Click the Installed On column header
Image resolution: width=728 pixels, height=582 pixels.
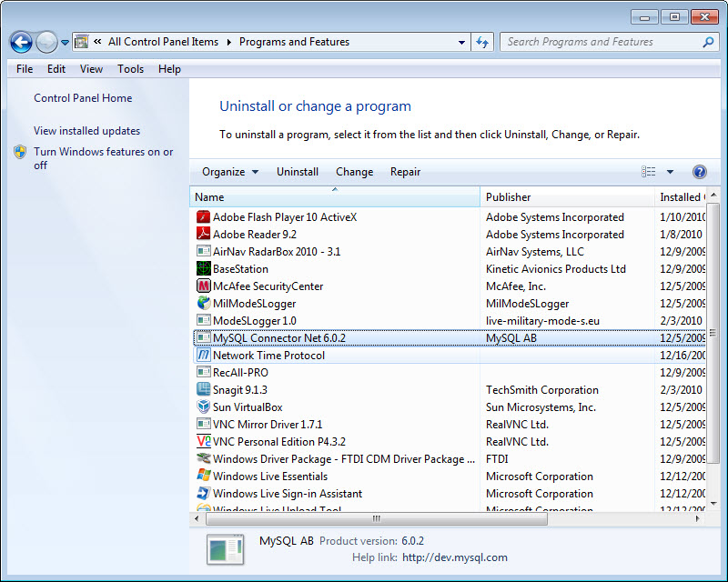pyautogui.click(x=680, y=196)
